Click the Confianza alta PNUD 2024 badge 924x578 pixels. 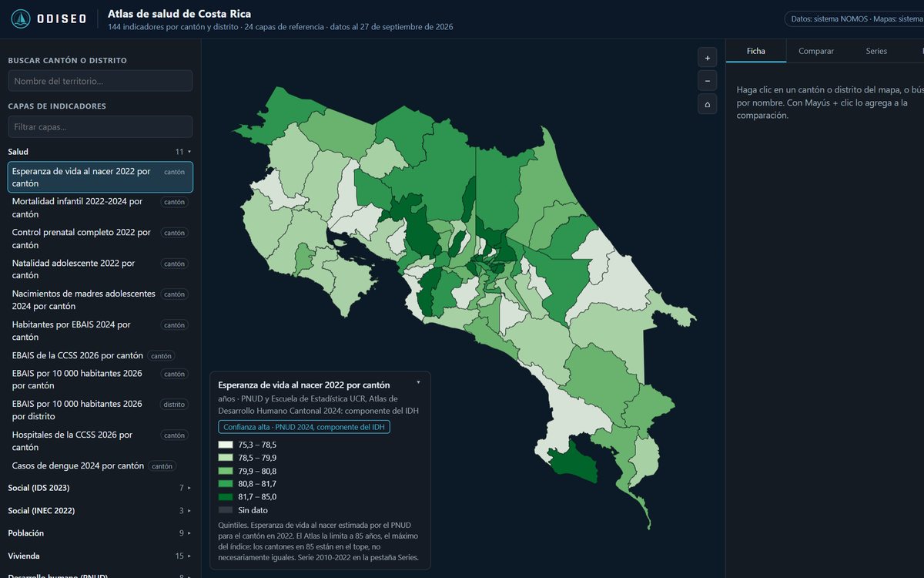click(304, 427)
